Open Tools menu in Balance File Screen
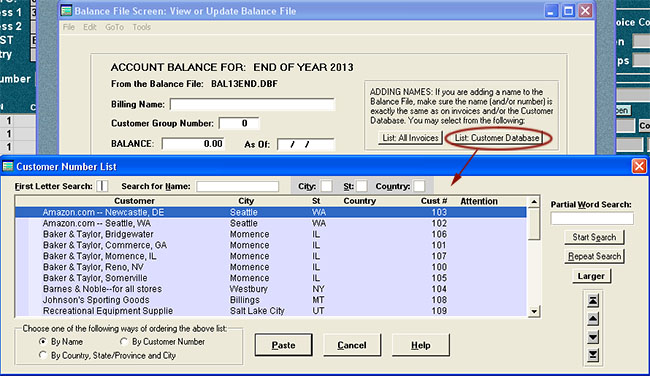Image resolution: width=650 pixels, height=376 pixels. pyautogui.click(x=141, y=27)
